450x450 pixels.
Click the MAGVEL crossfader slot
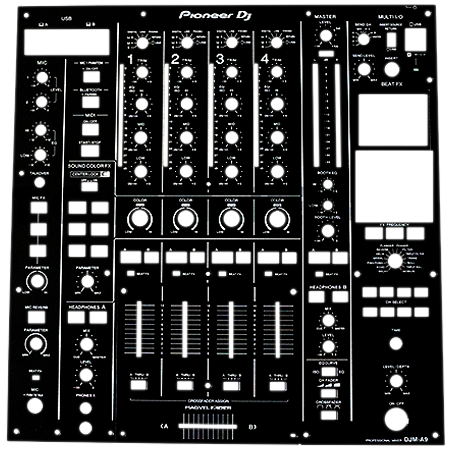coord(208,426)
